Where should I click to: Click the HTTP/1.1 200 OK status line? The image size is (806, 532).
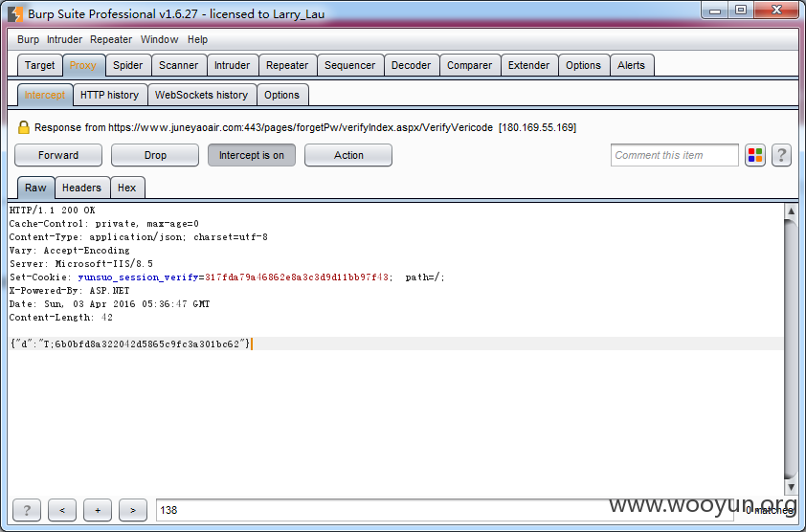pyautogui.click(x=53, y=211)
